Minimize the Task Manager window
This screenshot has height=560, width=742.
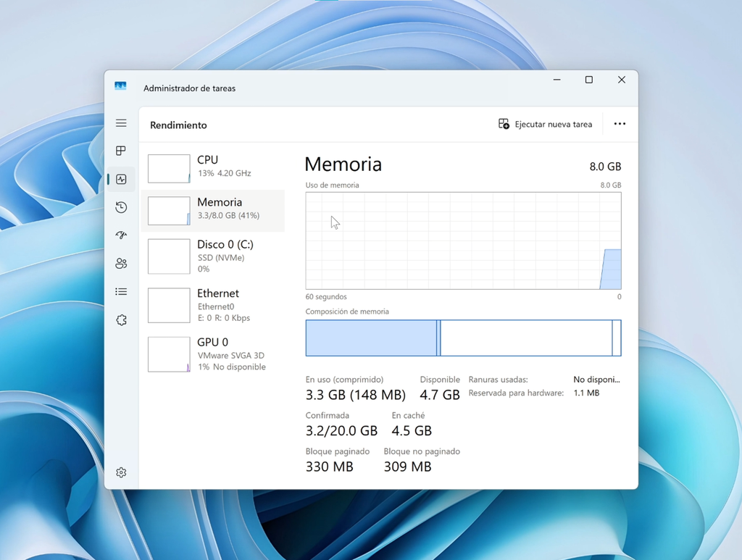click(557, 80)
